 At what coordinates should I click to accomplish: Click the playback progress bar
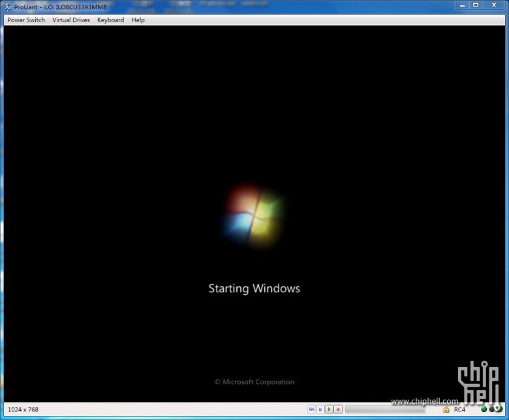point(385,410)
